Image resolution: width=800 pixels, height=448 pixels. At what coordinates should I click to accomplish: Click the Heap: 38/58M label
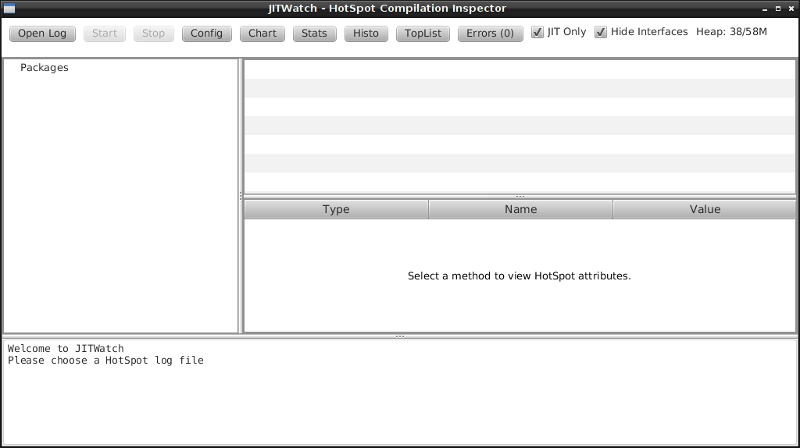click(x=732, y=32)
